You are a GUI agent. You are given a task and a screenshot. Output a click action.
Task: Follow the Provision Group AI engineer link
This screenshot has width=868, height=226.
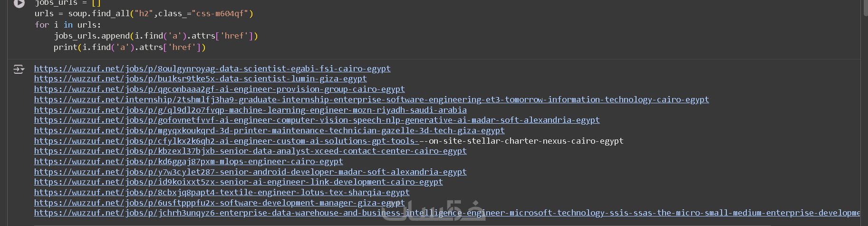pos(219,89)
